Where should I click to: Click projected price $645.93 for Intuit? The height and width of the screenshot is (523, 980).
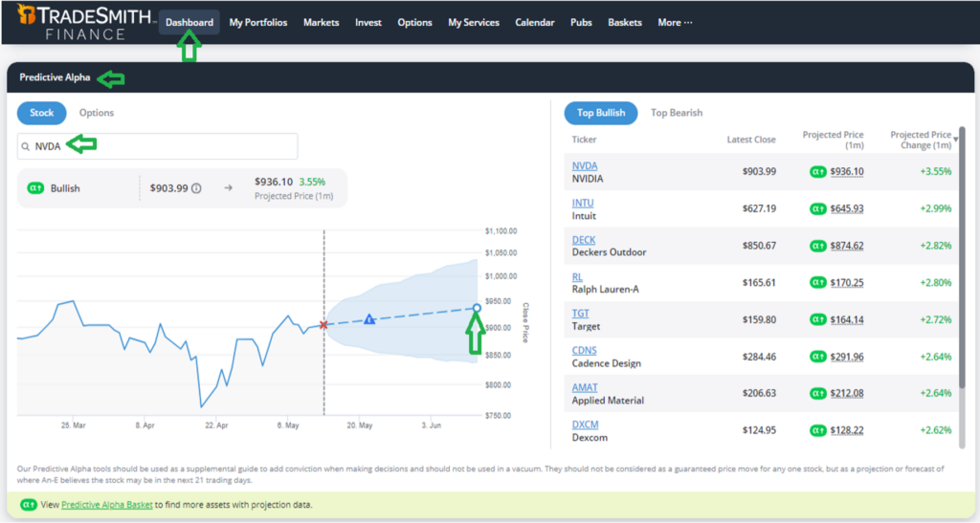(847, 208)
